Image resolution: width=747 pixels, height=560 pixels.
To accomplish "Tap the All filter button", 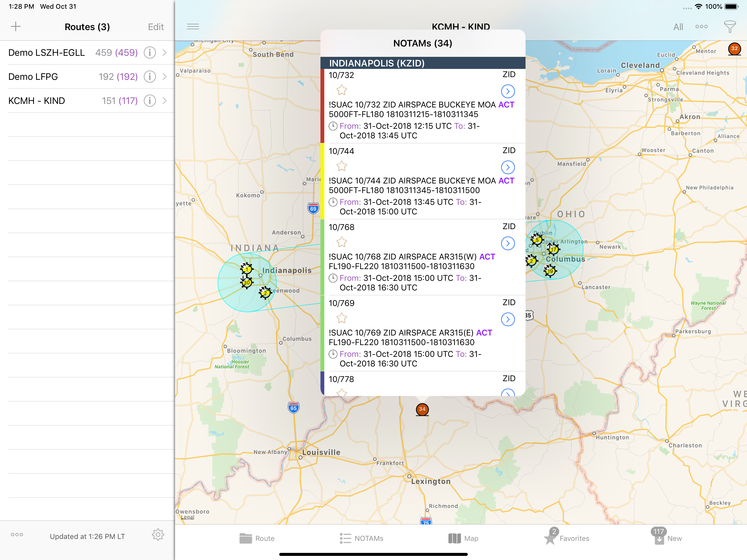I will 678,27.
